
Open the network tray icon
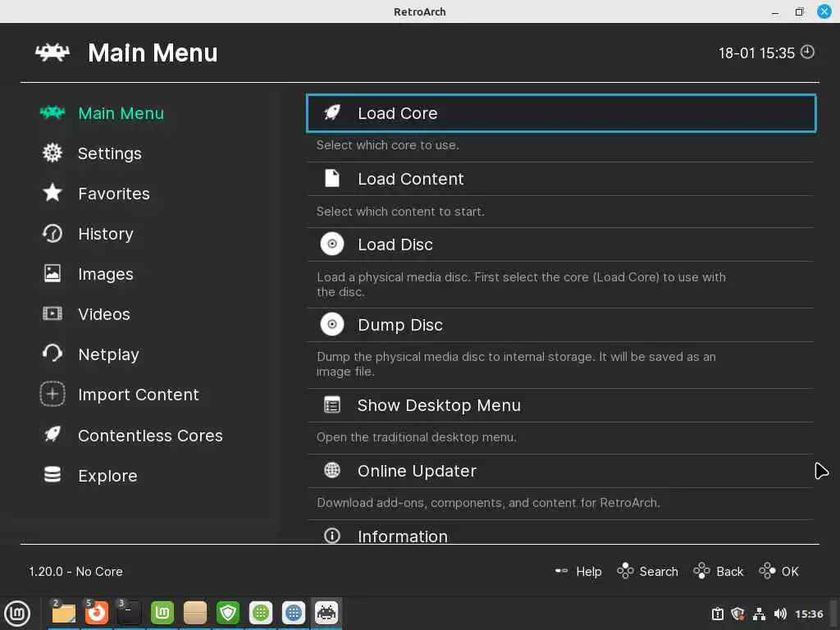(759, 614)
